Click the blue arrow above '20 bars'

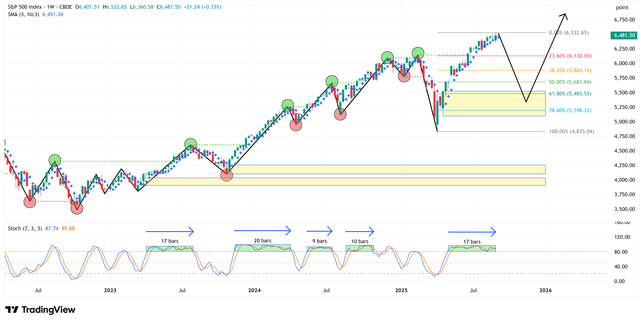pyautogui.click(x=263, y=230)
